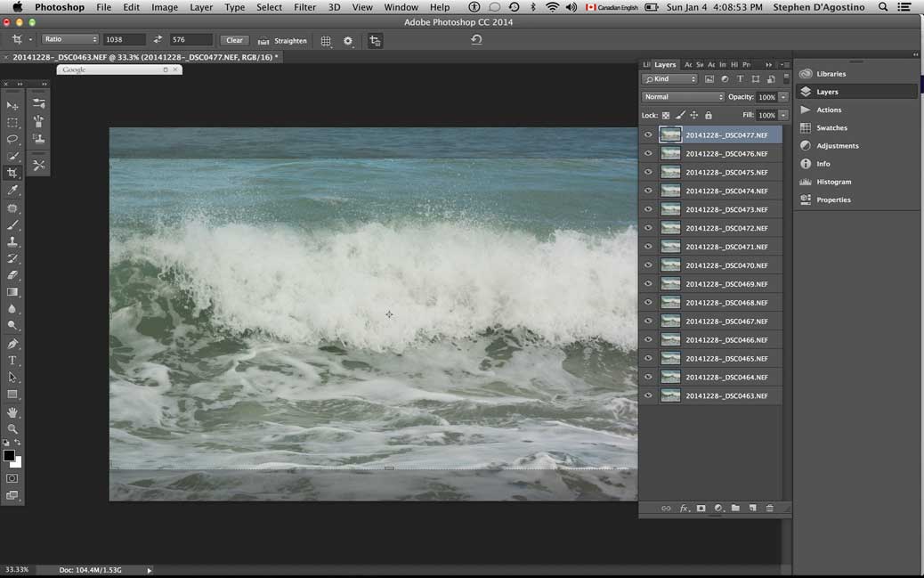This screenshot has height=578, width=924.
Task: Click the crop overlay grid options icon
Action: pos(326,41)
